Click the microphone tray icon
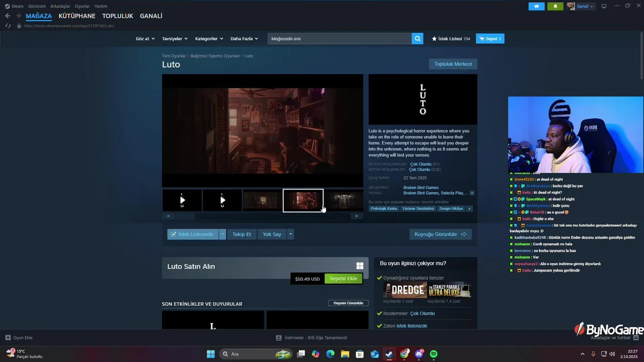This screenshot has width=644, height=362. 593,354
